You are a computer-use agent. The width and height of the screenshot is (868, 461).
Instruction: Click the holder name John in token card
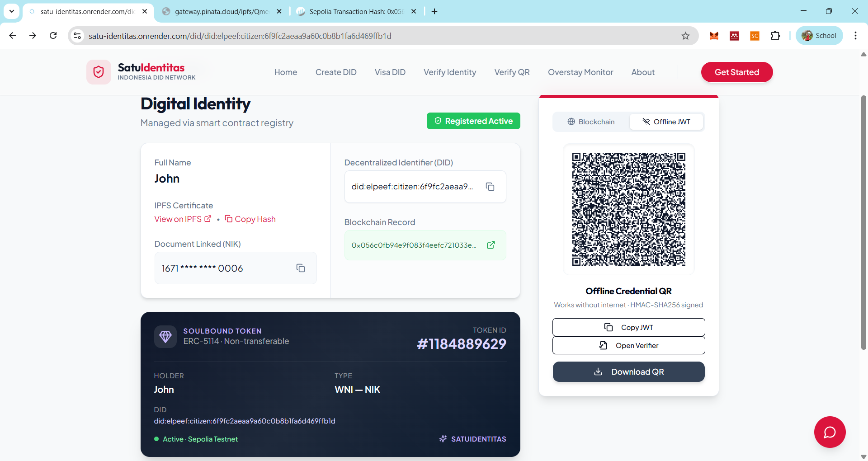[x=164, y=390]
